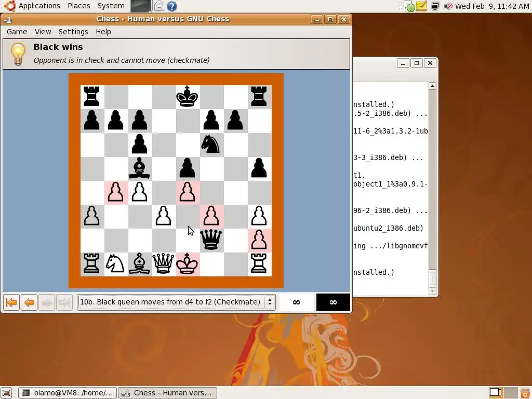Click the show previous move arrow
The width and height of the screenshot is (532, 399).
click(x=29, y=302)
